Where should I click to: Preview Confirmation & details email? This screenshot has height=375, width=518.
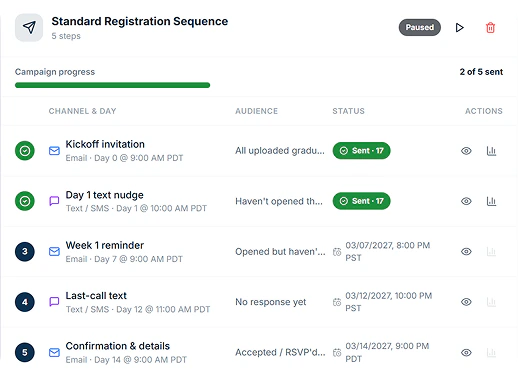click(466, 353)
